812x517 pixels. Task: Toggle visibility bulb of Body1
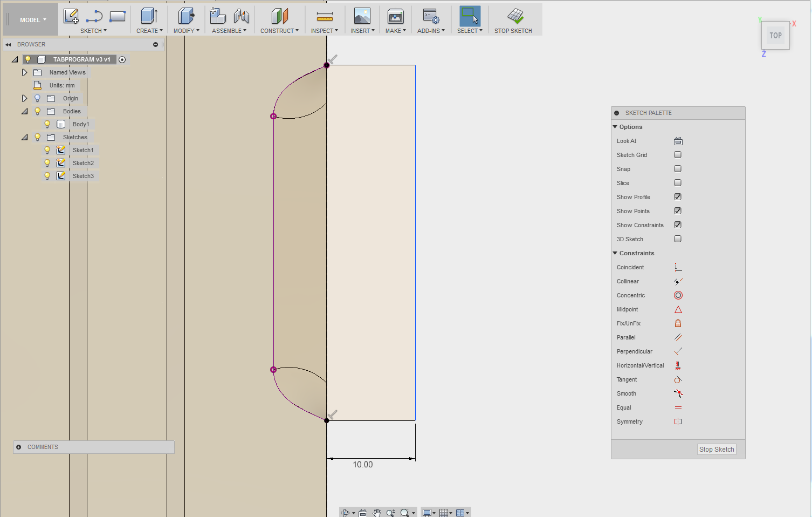(x=47, y=124)
